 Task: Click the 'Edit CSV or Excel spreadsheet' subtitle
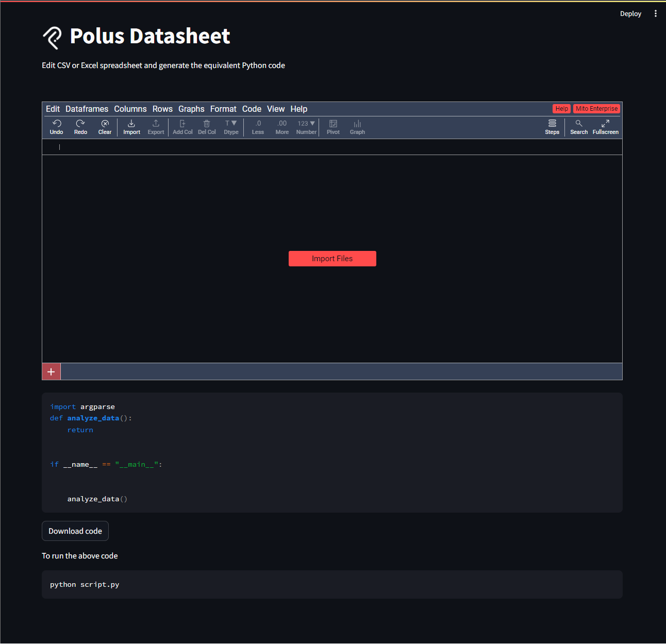(163, 65)
